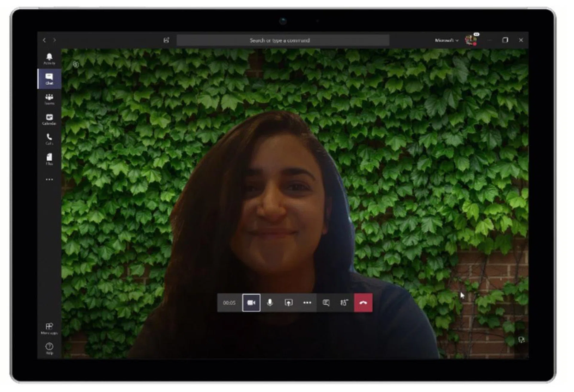
Task: Hang up the call
Action: tap(363, 303)
